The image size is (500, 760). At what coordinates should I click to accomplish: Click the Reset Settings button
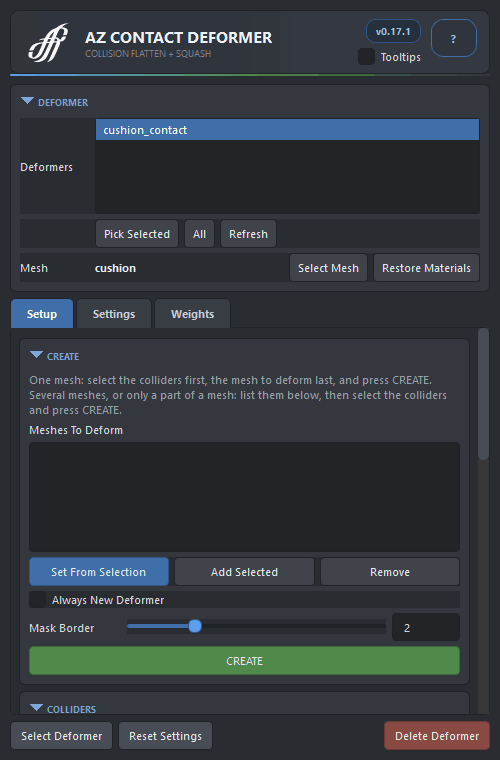point(165,736)
